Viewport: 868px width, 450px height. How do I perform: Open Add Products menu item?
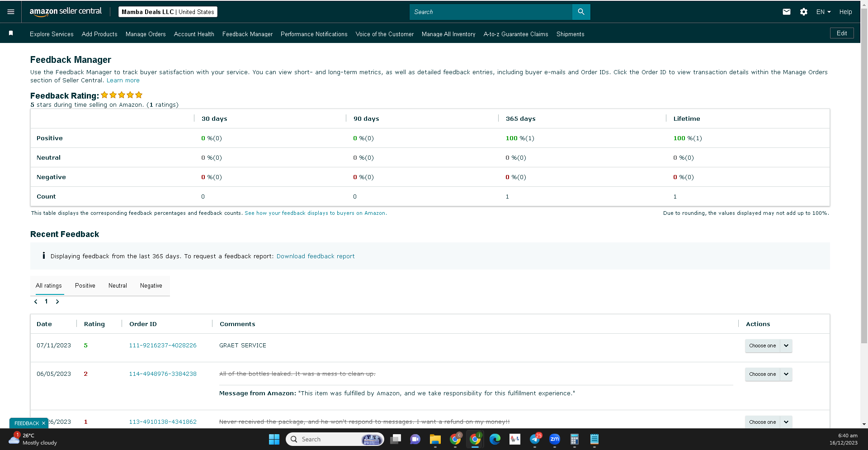[x=99, y=34]
